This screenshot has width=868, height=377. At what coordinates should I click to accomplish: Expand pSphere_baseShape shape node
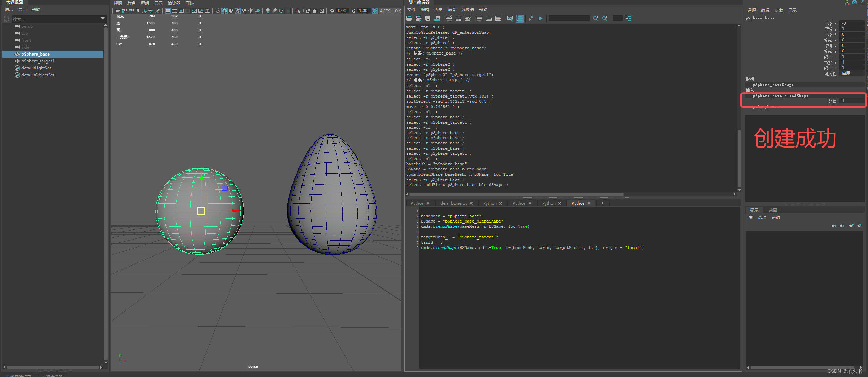773,85
